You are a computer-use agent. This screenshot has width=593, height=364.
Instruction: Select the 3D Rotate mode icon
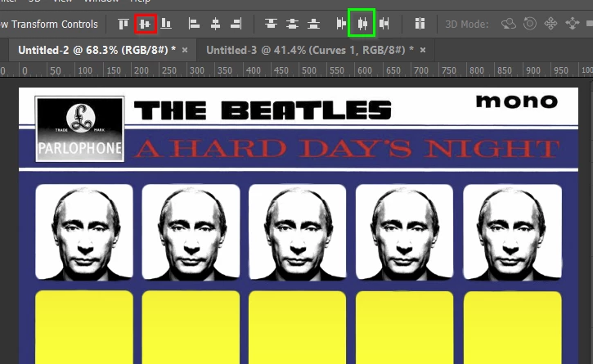[509, 24]
